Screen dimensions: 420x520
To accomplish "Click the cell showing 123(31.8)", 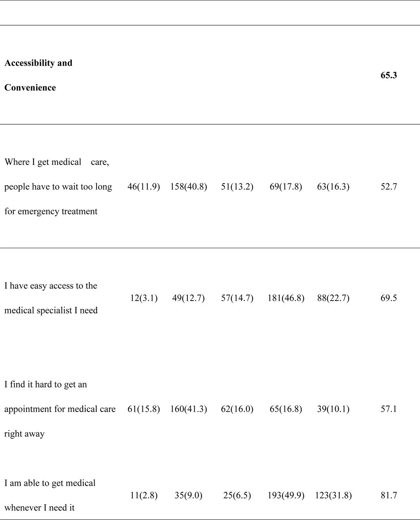I will [334, 496].
